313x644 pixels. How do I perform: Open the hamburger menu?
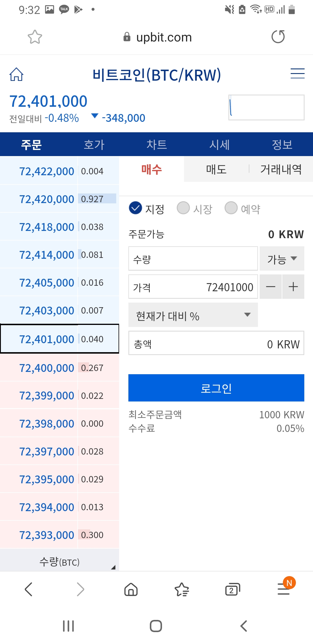297,73
